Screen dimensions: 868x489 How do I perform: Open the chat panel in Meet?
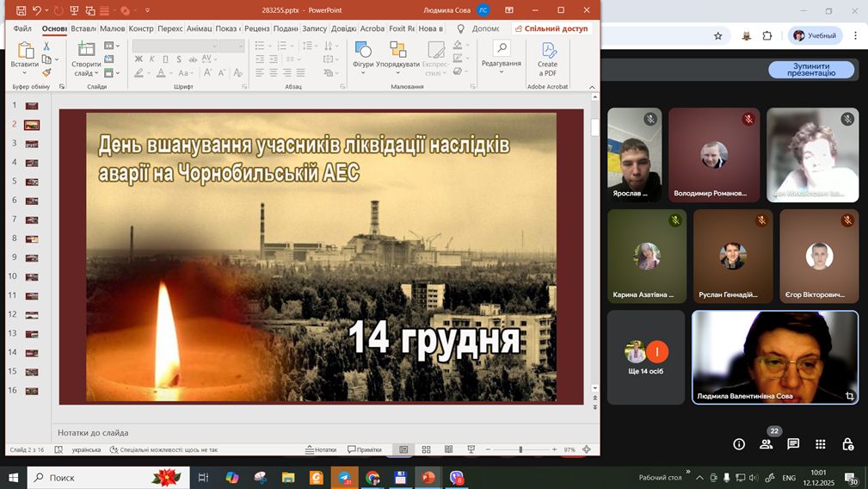(793, 444)
